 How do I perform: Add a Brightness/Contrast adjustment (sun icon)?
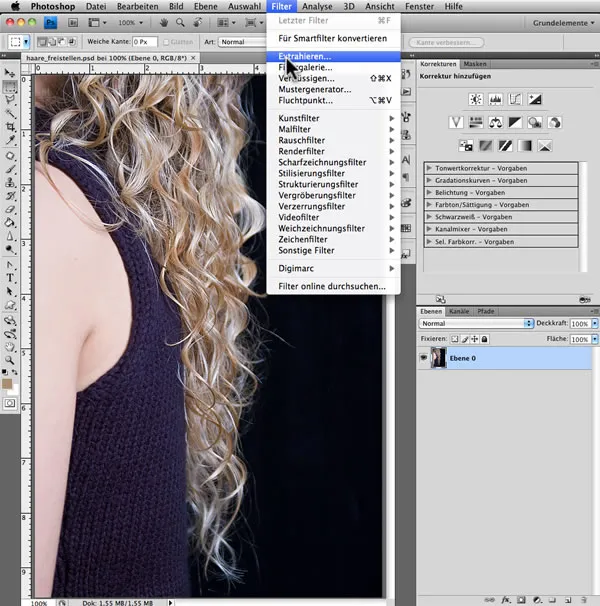point(476,99)
